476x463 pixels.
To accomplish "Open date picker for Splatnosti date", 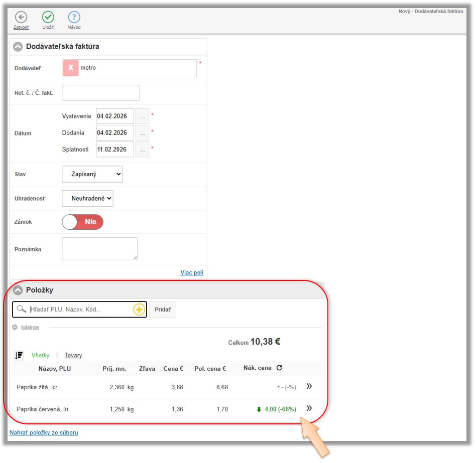I will click(x=143, y=149).
